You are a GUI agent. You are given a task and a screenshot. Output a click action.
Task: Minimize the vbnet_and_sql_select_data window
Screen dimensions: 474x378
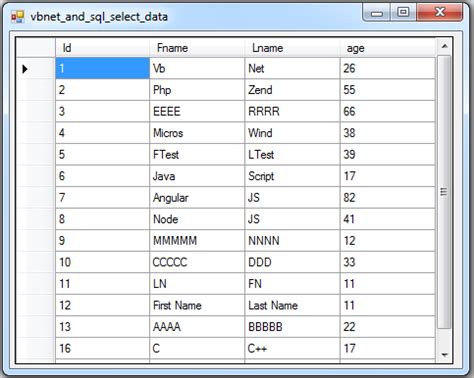(377, 13)
